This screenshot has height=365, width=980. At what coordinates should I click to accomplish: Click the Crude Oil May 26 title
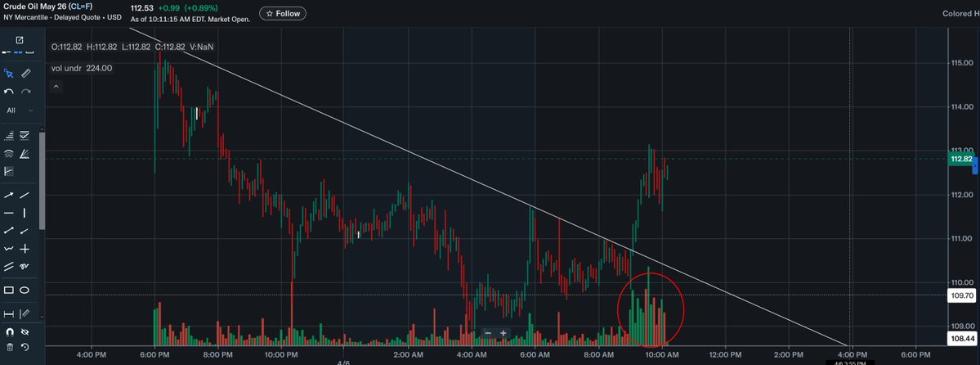click(34, 6)
